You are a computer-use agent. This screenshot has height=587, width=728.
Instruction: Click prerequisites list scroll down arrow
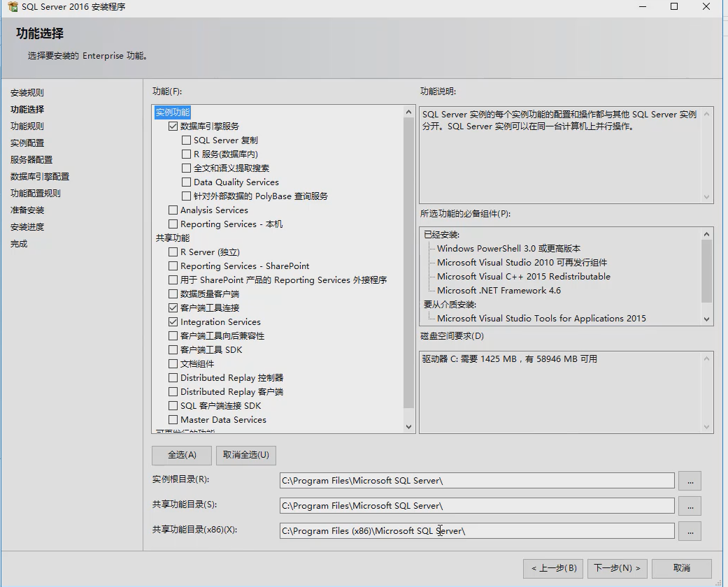(x=706, y=319)
